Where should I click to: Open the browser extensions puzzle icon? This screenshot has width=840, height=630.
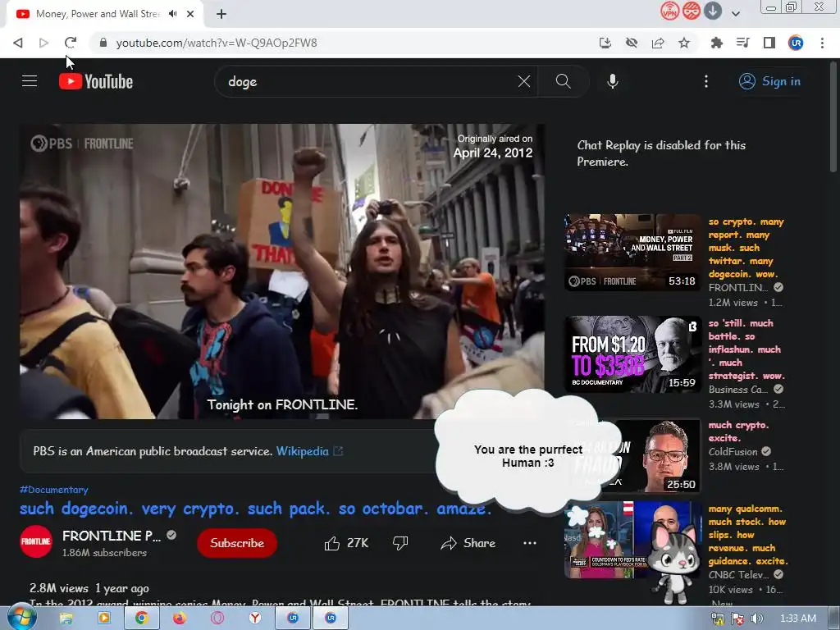point(716,43)
